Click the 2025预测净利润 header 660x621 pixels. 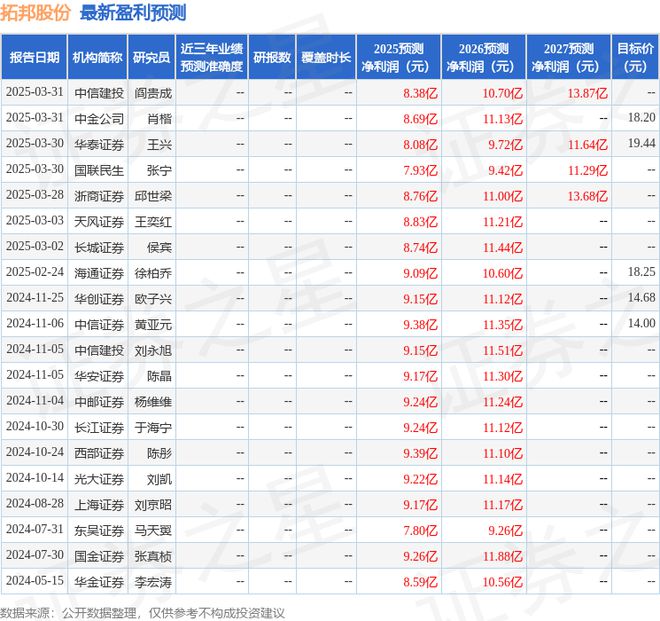(399, 57)
